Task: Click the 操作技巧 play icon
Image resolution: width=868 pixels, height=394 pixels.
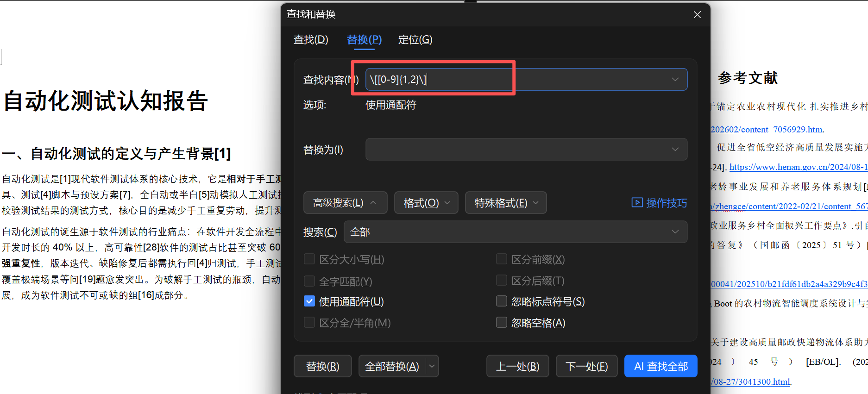Action: [637, 203]
